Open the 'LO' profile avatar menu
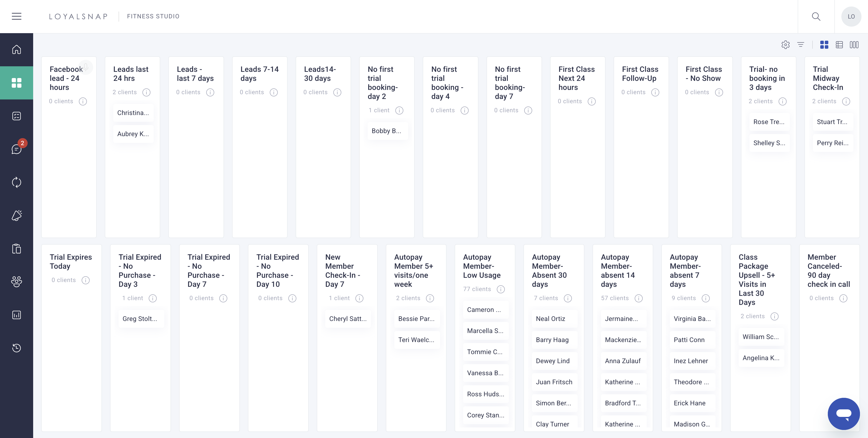 click(851, 16)
